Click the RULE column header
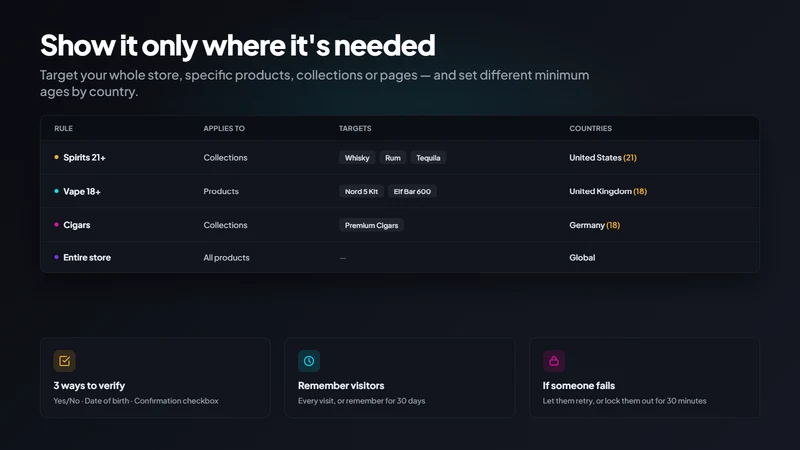This screenshot has width=800, height=450. point(63,128)
